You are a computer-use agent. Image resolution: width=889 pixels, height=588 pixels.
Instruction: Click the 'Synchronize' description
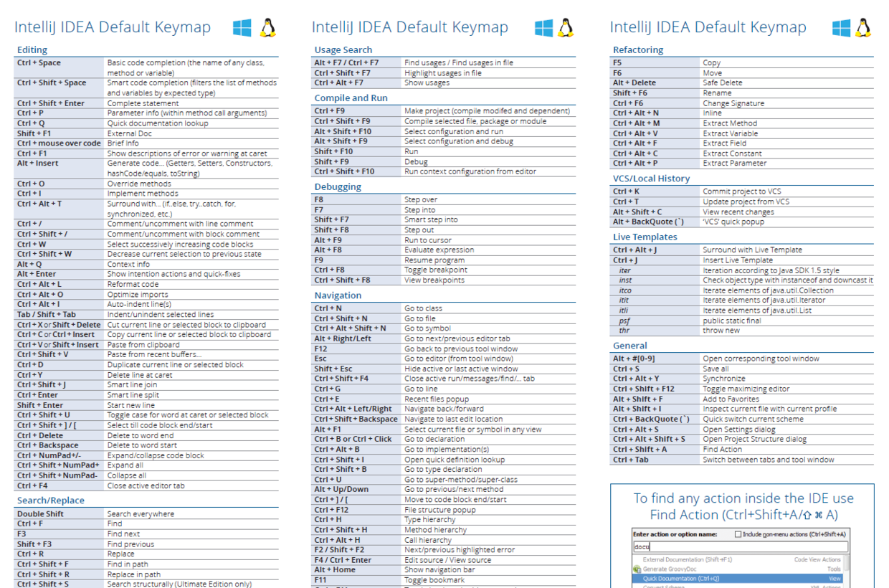click(724, 379)
